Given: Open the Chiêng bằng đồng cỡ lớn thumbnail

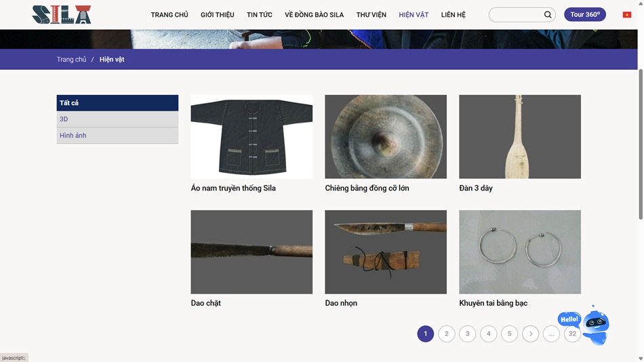Looking at the screenshot, I should click(x=386, y=136).
